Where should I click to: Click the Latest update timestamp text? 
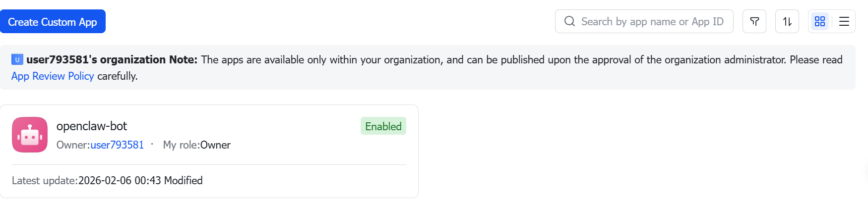point(120,180)
